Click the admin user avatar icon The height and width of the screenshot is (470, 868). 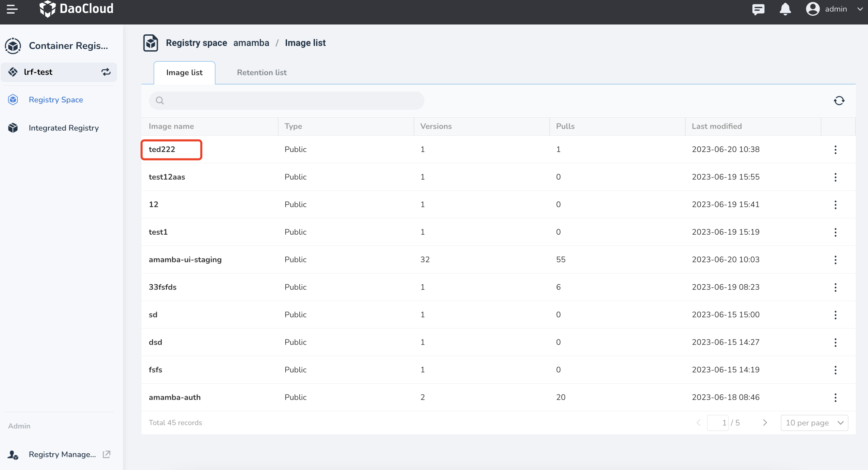pyautogui.click(x=813, y=9)
